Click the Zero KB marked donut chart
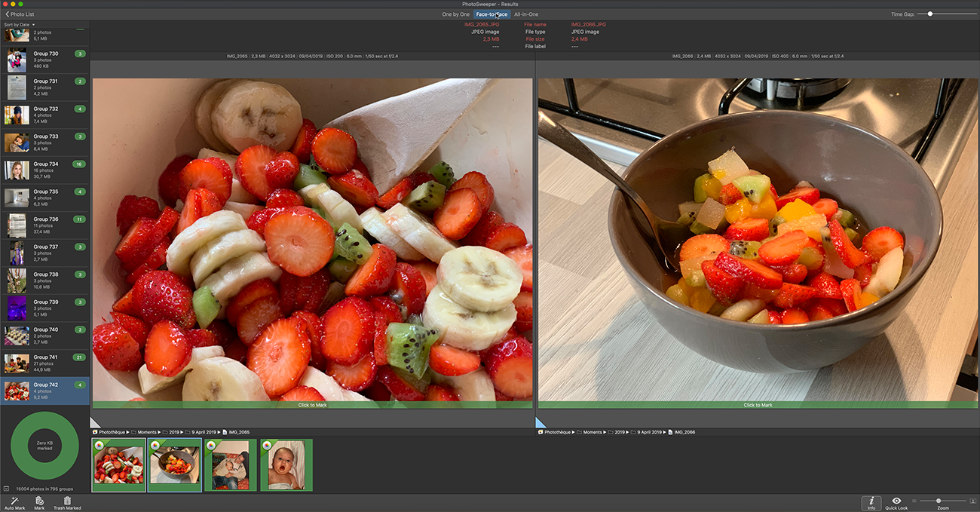 (x=44, y=446)
